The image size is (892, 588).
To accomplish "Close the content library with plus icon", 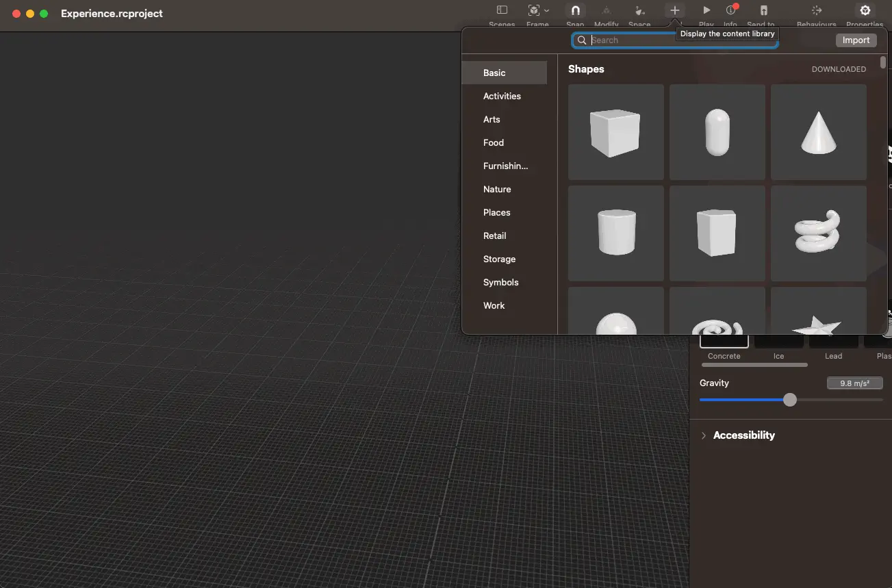I will click(x=674, y=11).
